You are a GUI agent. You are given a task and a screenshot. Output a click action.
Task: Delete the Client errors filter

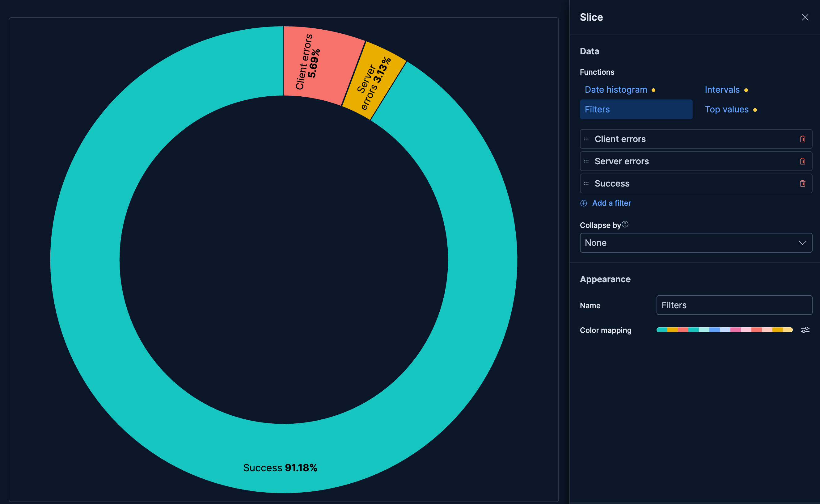coord(802,139)
